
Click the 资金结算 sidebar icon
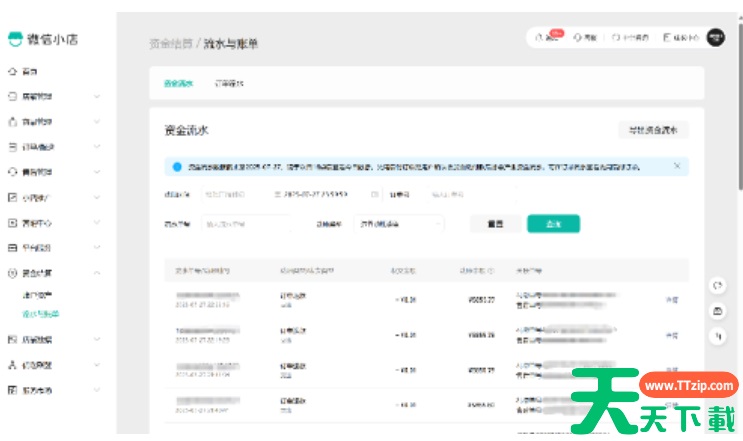tap(12, 272)
